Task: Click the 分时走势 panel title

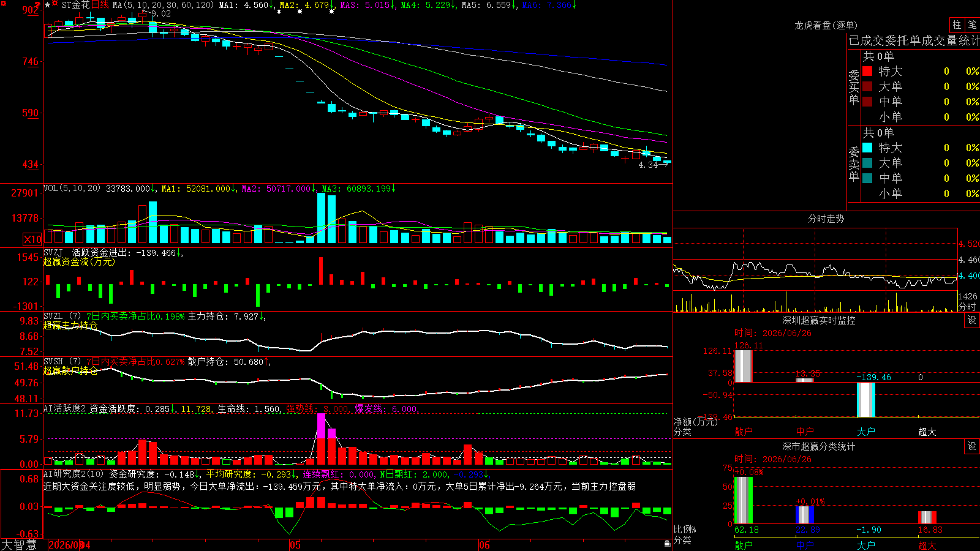Action: point(826,219)
